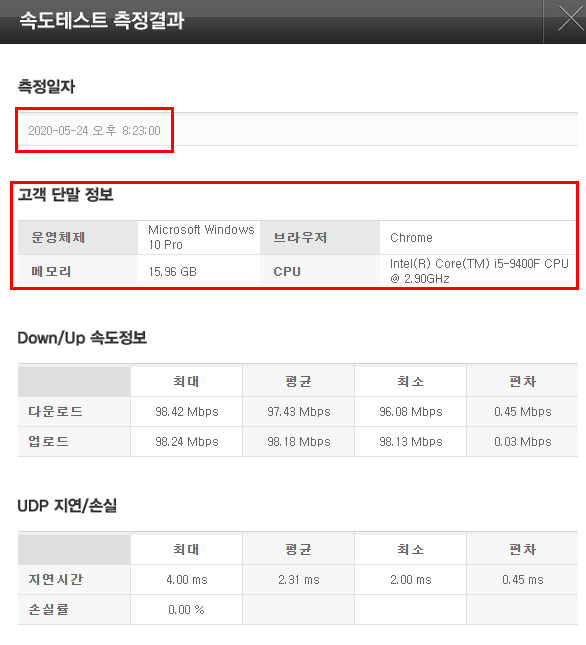Select the measurement date 2020-05-24 오후 8:23:00
This screenshot has height=645, width=586.
click(x=94, y=131)
